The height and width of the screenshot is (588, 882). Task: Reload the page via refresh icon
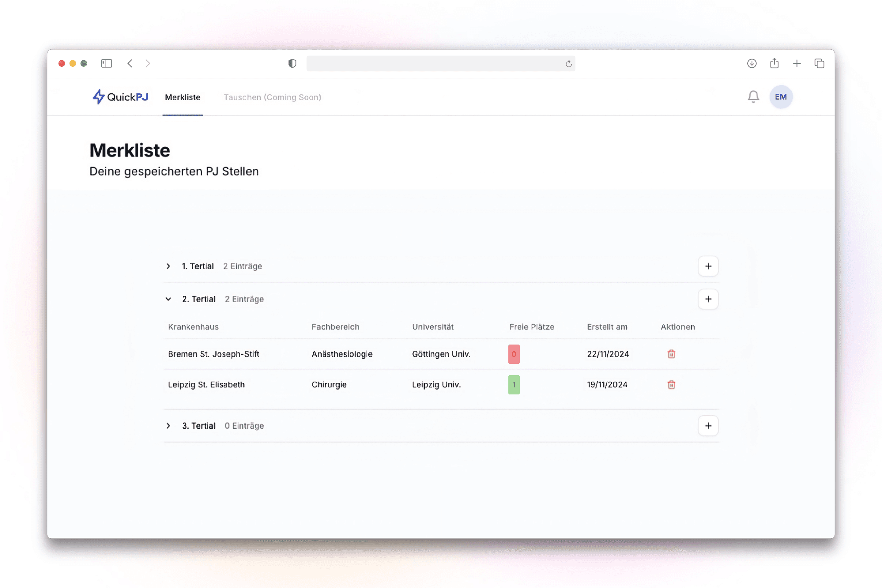pos(568,64)
